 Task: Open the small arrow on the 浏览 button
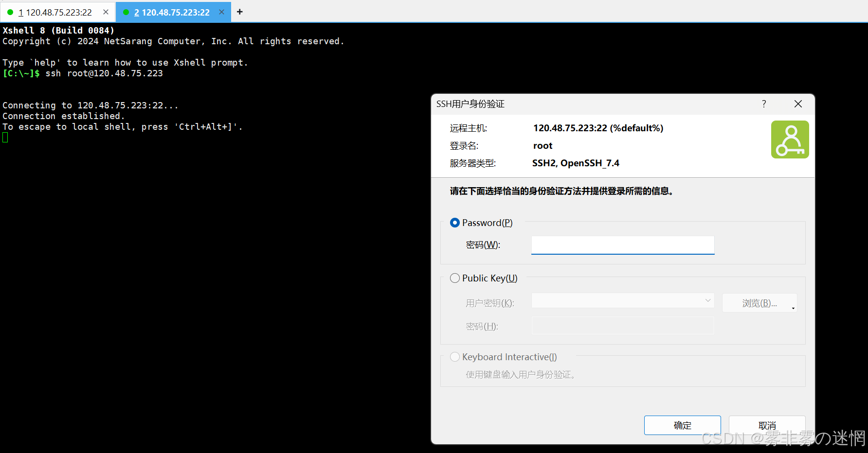pos(793,308)
